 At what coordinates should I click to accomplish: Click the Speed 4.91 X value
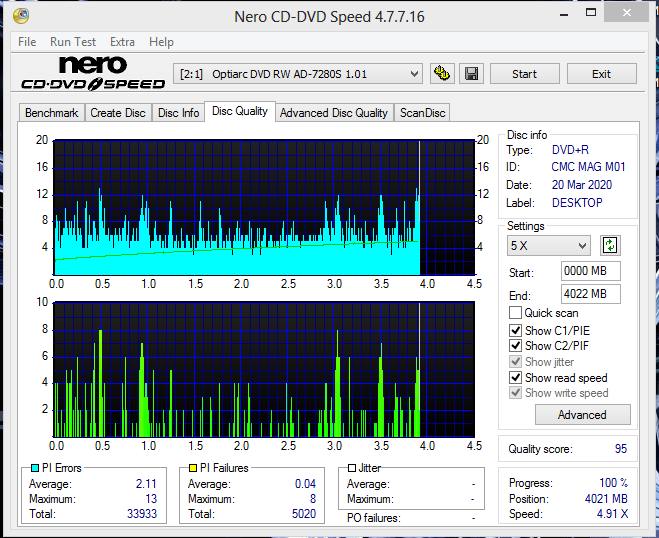[612, 514]
